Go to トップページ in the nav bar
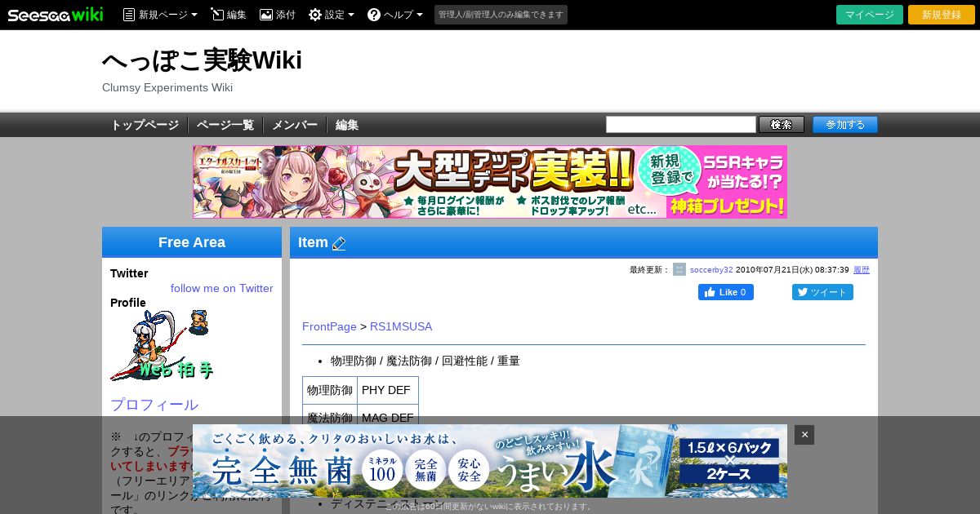 pos(145,125)
